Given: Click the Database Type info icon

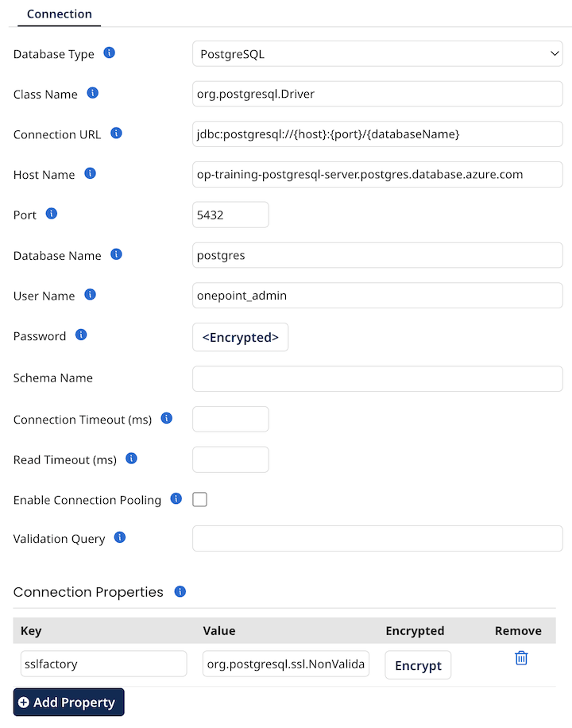Looking at the screenshot, I should point(109,53).
